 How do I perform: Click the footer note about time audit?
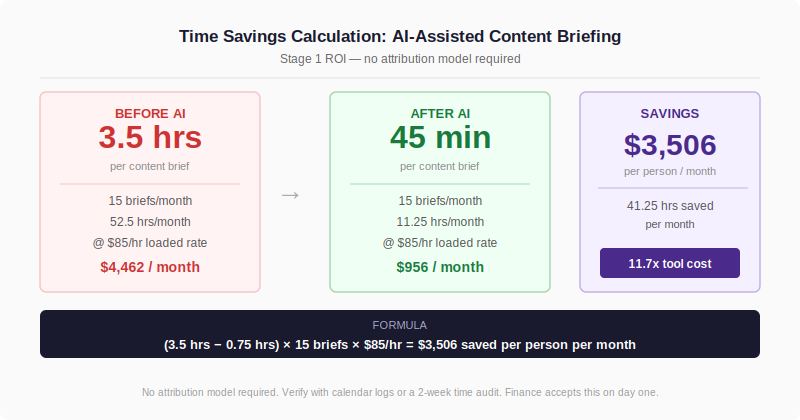coord(400,392)
